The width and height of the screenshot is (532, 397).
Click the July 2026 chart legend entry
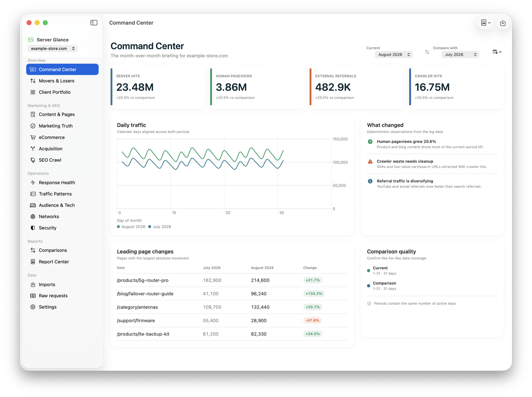click(x=160, y=227)
